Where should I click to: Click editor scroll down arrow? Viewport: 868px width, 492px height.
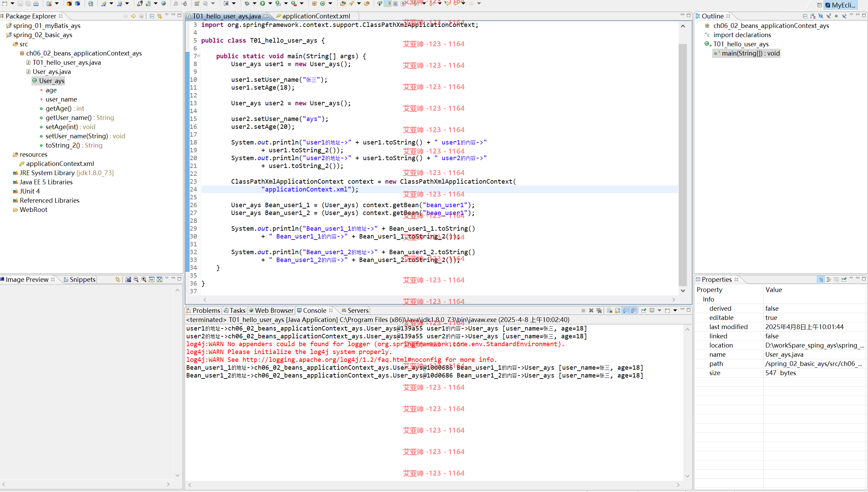pyautogui.click(x=683, y=291)
